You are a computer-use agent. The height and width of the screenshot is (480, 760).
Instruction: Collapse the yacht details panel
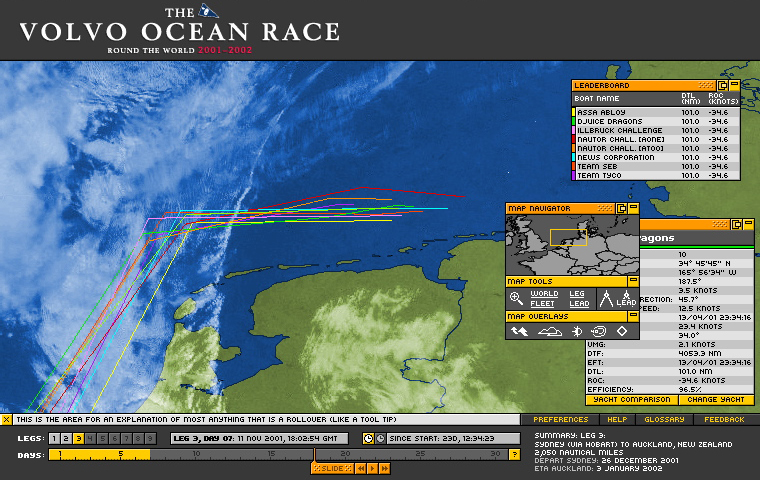[x=748, y=224]
